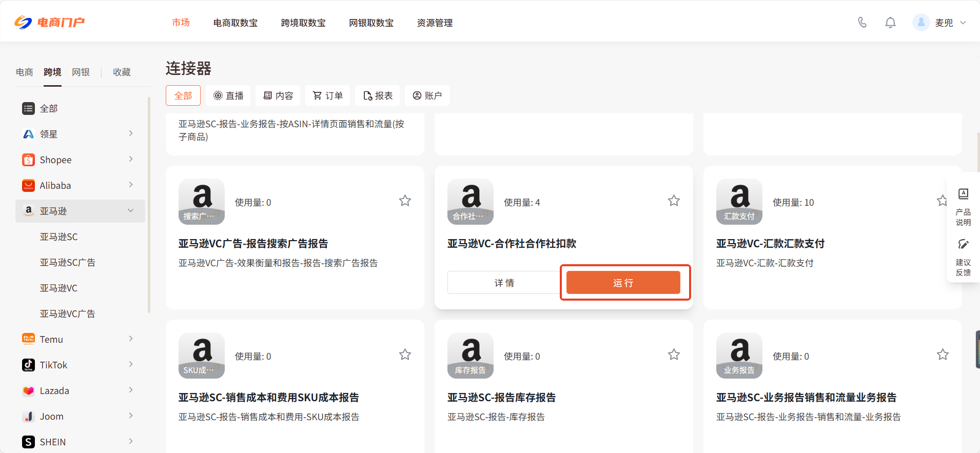
Task: Toggle favorite star on 亚马逊SC-报告库存报告
Action: click(x=674, y=354)
